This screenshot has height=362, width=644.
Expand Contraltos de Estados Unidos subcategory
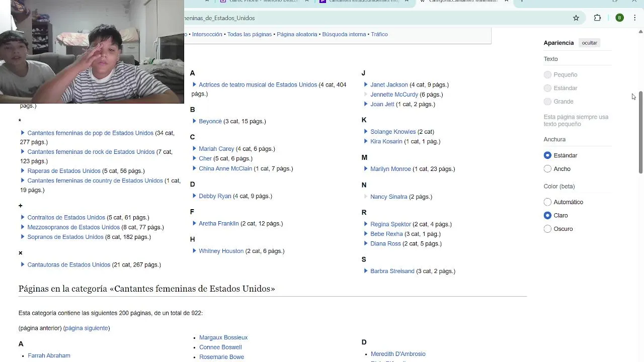pyautogui.click(x=23, y=218)
